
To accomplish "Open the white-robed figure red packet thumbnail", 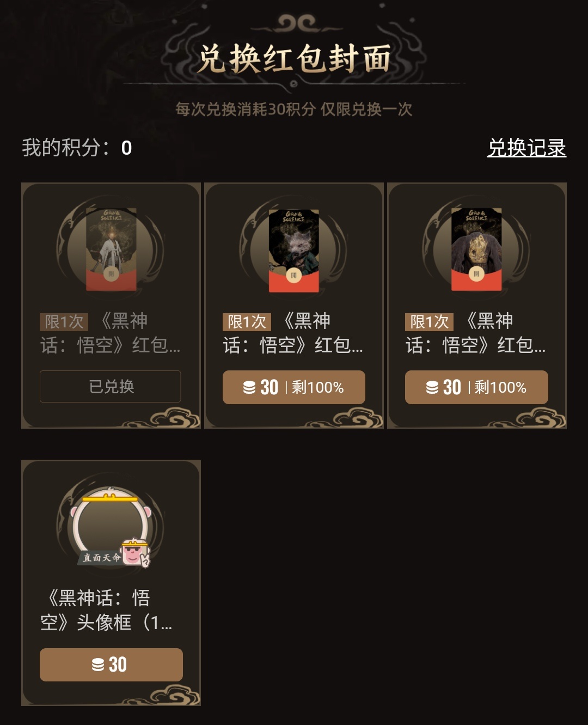I will [x=111, y=249].
